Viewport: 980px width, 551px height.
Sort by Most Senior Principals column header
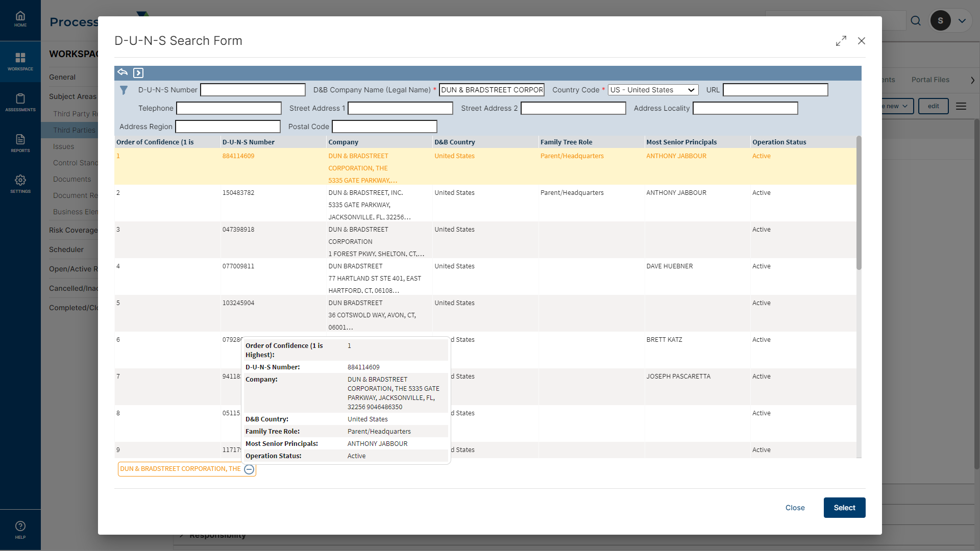coord(697,142)
